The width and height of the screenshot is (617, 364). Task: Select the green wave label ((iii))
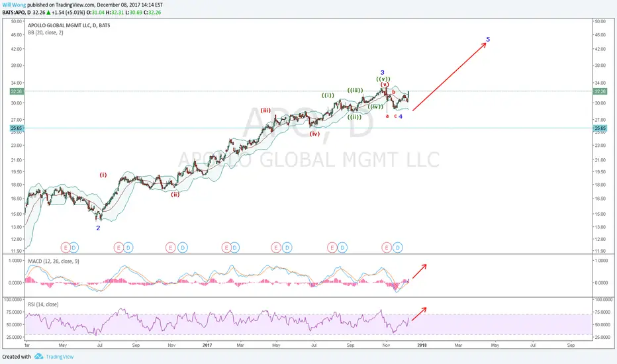pyautogui.click(x=355, y=91)
